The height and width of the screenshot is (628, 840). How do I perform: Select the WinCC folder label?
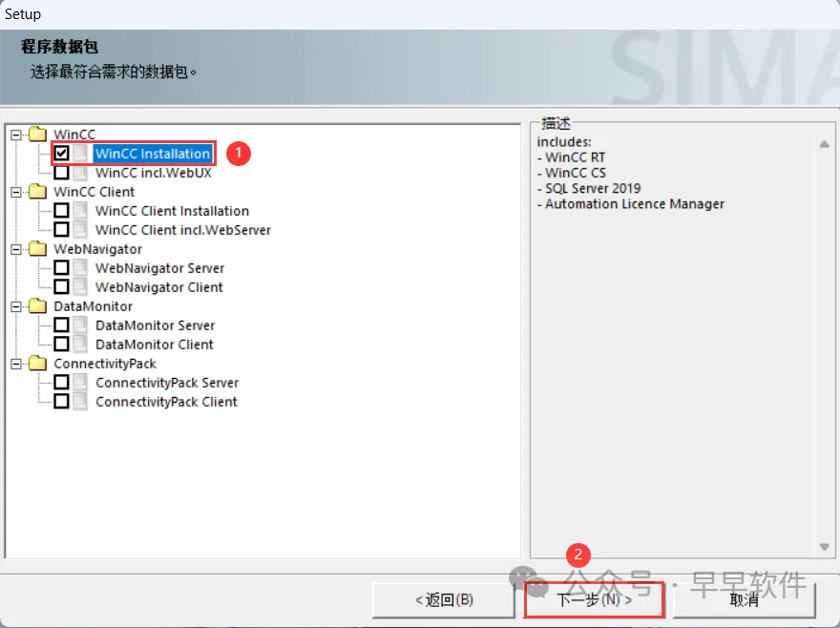click(74, 135)
